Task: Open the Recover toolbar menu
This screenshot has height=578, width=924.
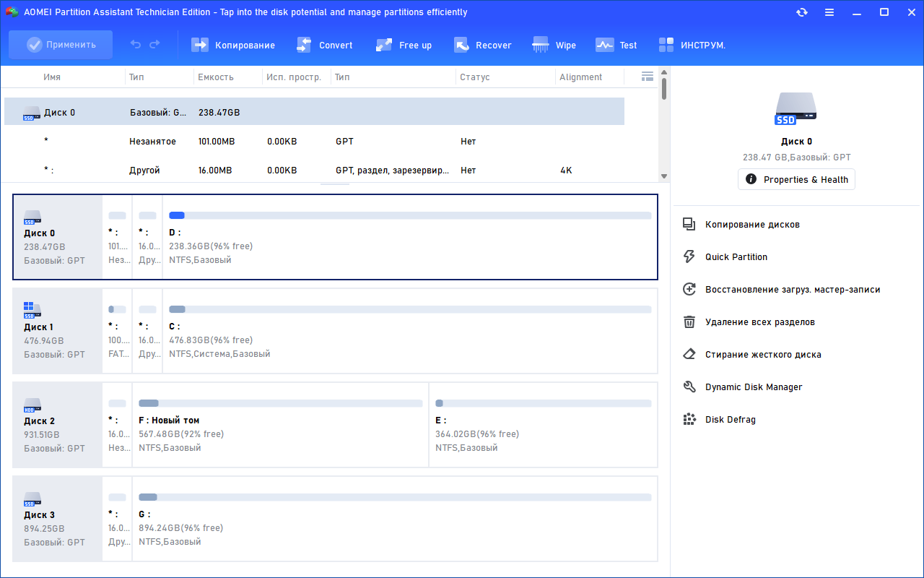Action: pyautogui.click(x=483, y=45)
